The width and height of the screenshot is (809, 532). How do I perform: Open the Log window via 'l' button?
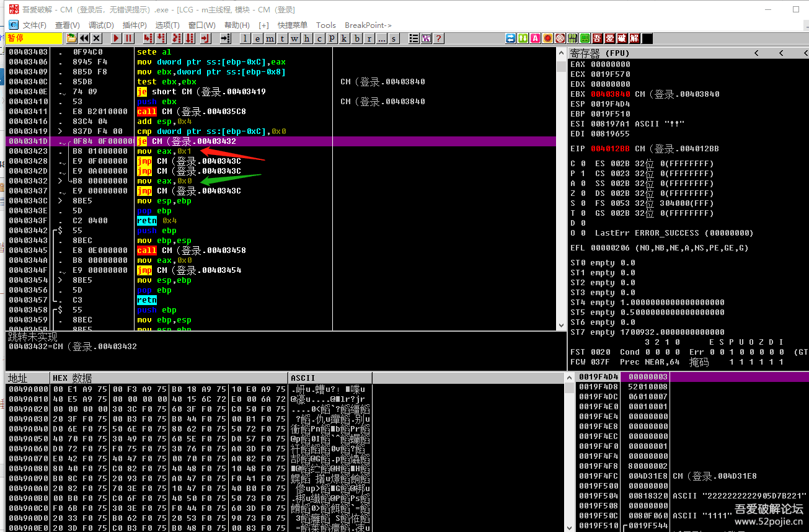[245, 38]
